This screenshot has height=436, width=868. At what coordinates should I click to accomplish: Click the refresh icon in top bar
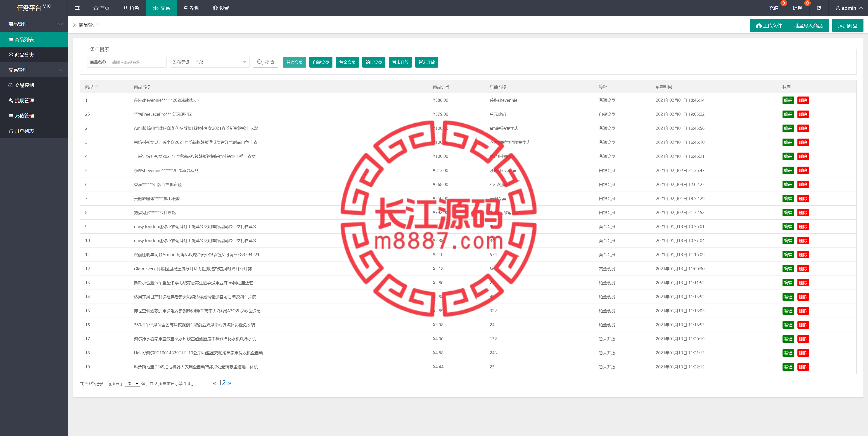point(818,8)
